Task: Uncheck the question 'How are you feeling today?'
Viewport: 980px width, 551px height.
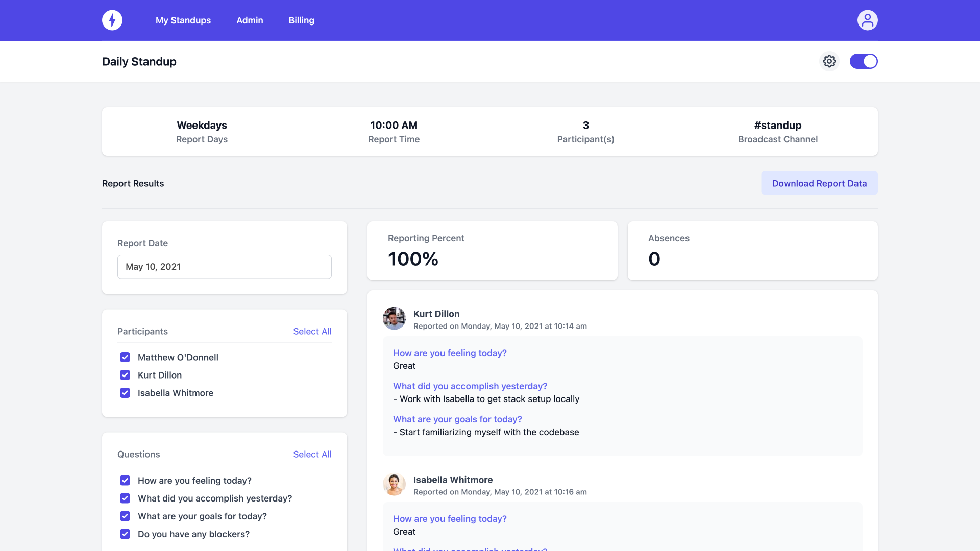Action: click(125, 480)
